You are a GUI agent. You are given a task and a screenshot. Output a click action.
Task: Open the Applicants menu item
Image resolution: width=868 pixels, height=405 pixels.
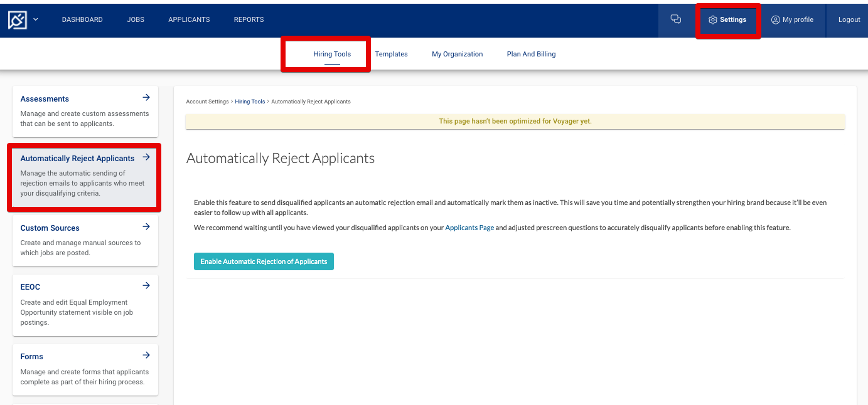(189, 19)
